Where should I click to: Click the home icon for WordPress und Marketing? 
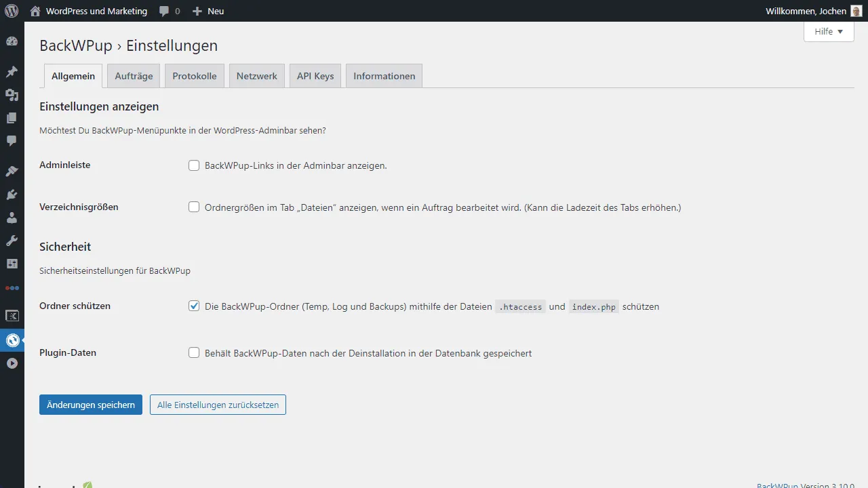point(35,11)
